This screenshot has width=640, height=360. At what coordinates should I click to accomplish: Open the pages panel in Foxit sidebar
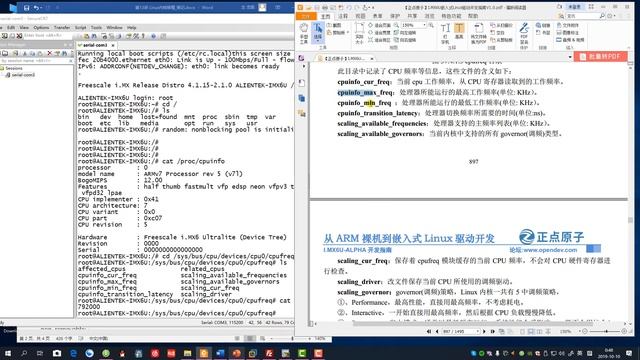coord(302,98)
